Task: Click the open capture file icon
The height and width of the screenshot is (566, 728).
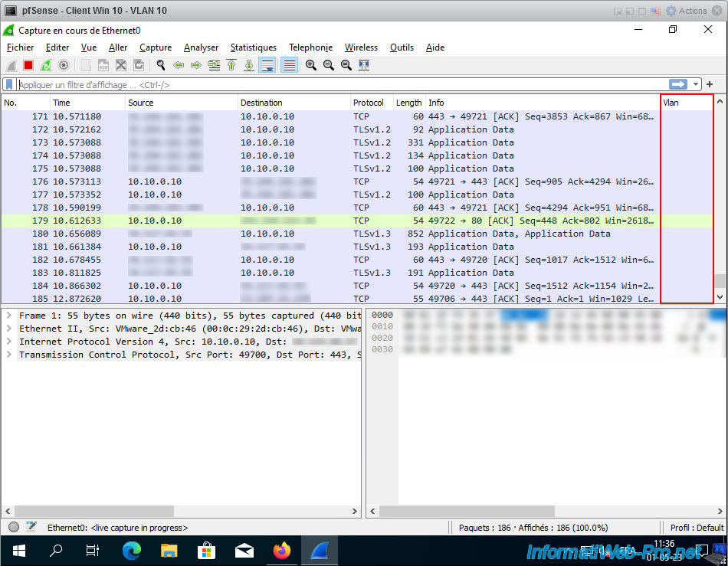Action: (x=86, y=65)
